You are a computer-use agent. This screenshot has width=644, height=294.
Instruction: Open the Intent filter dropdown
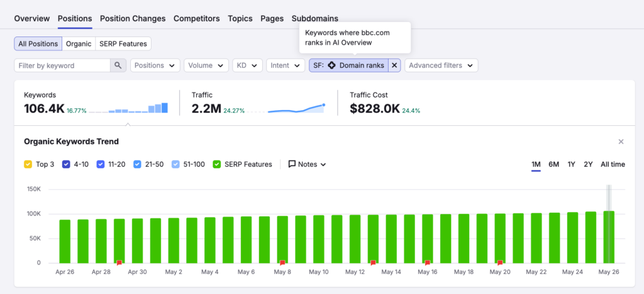coord(286,65)
